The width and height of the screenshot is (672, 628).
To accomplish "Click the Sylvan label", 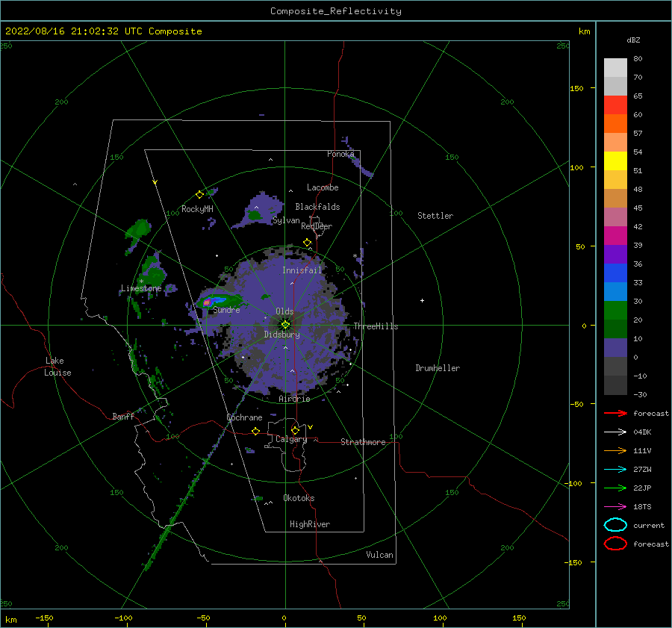I will [286, 220].
